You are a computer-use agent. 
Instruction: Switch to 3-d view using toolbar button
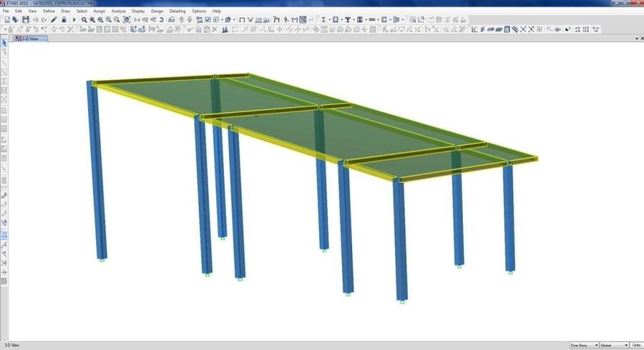pos(136,20)
